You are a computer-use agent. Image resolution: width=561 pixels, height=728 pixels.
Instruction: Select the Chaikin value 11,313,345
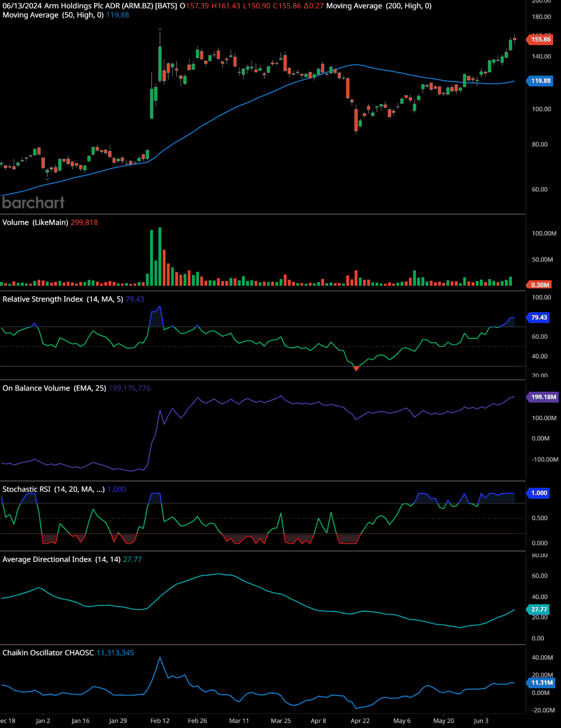tap(115, 653)
